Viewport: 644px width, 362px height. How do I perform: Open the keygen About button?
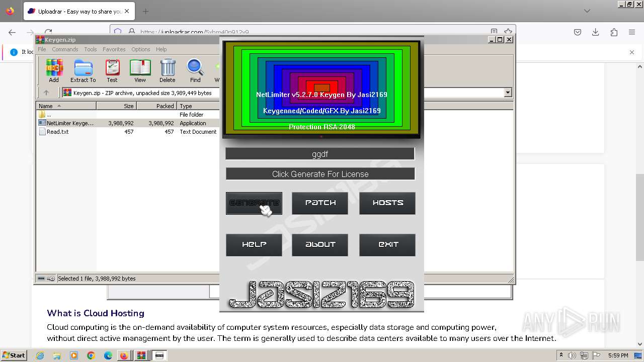tap(320, 245)
